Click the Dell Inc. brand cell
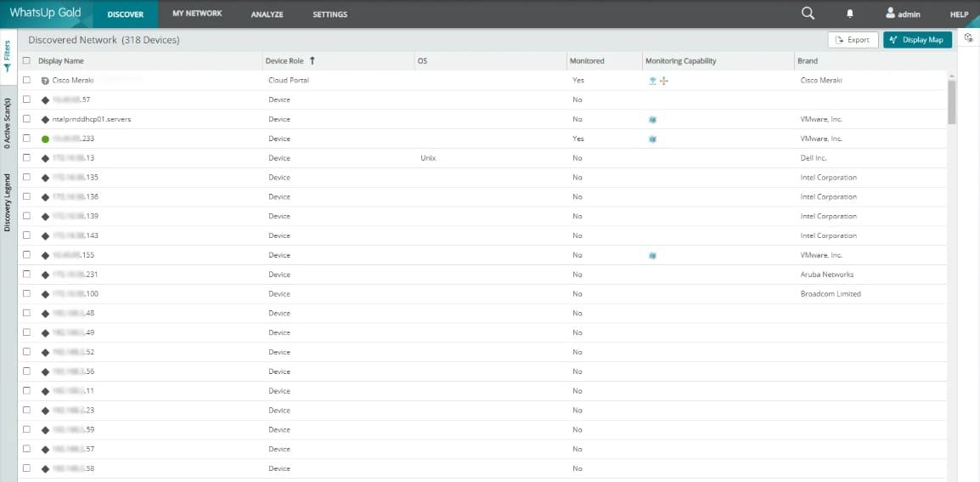980x482 pixels. (814, 158)
